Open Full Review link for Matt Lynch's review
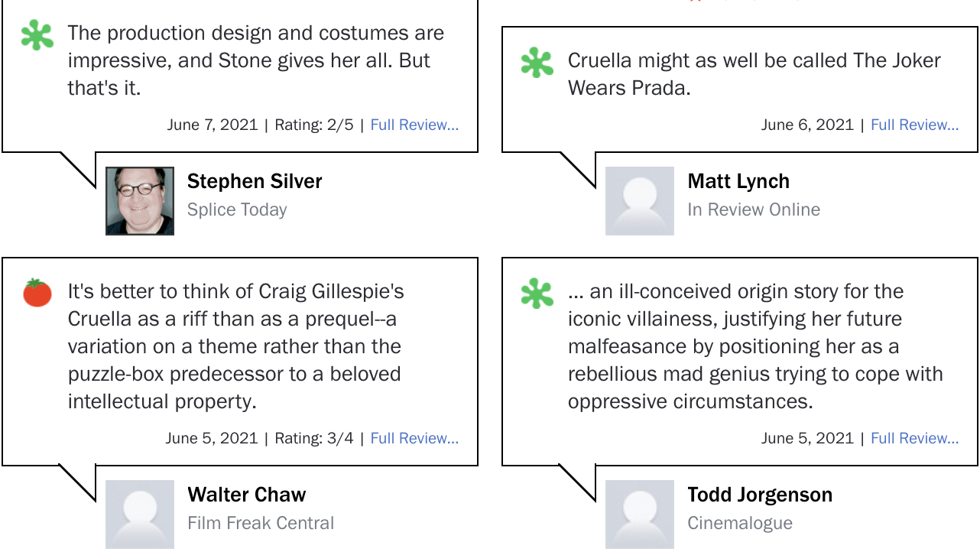 914,125
